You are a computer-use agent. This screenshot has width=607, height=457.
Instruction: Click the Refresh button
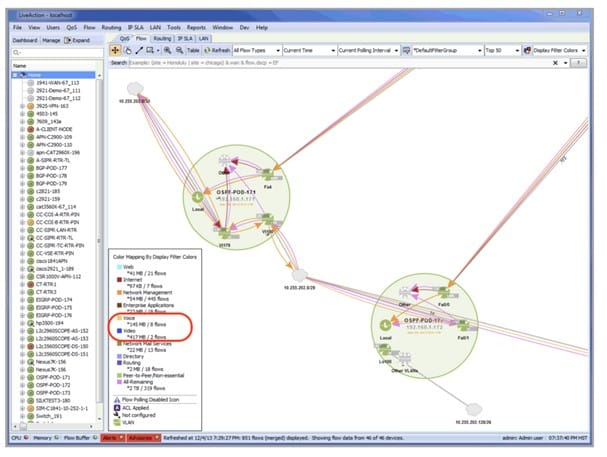[217, 50]
